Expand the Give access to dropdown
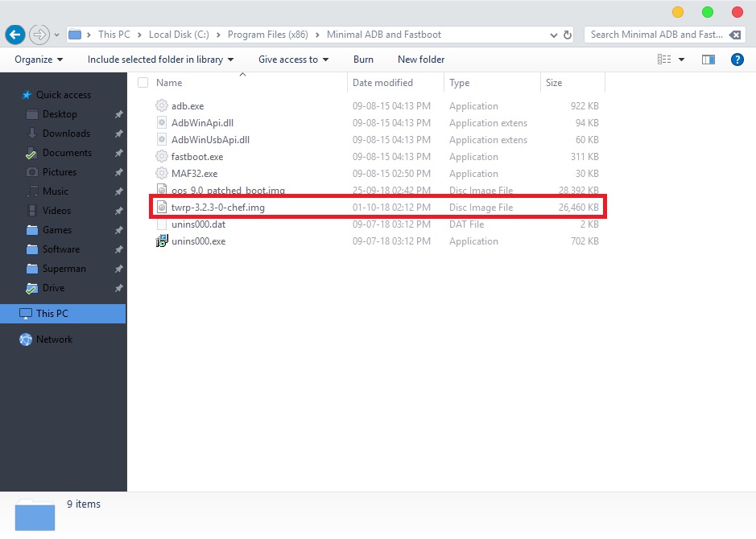756x539 pixels. pos(293,60)
